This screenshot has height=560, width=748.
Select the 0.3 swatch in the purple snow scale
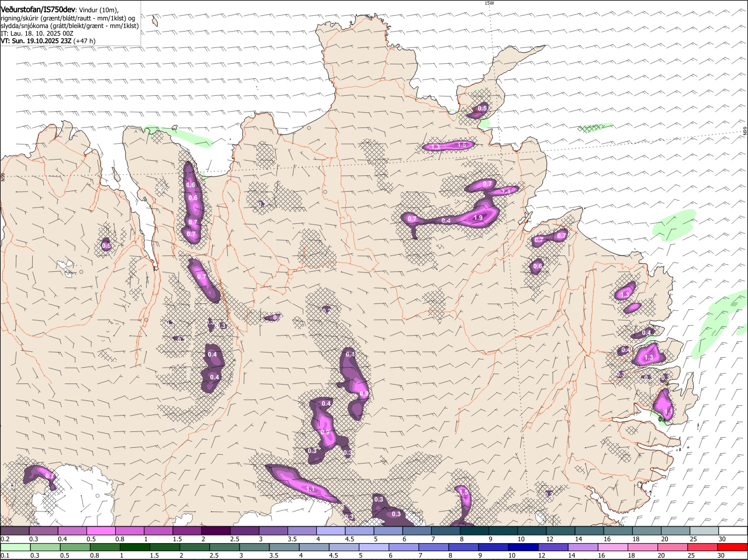[x=43, y=530]
